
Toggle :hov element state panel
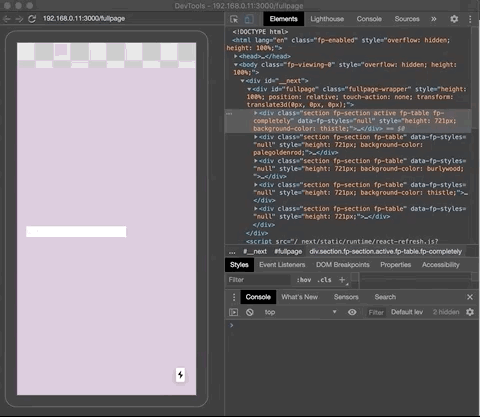304,280
